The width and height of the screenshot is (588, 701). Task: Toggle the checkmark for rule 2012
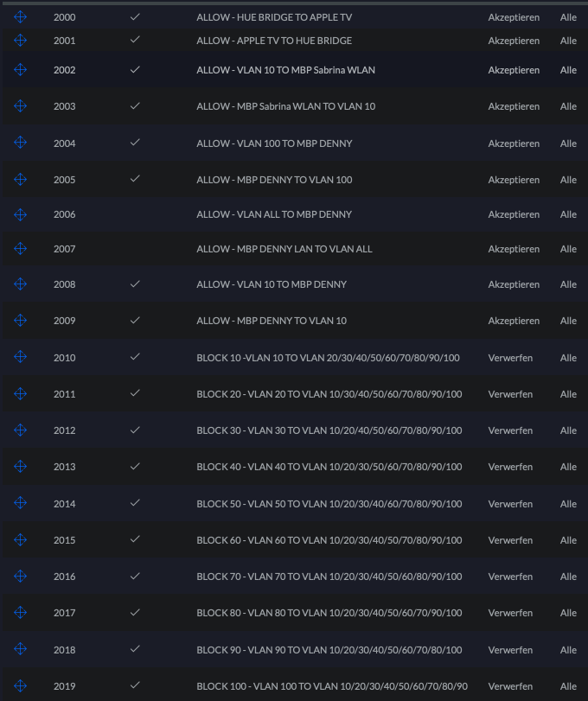(x=135, y=430)
